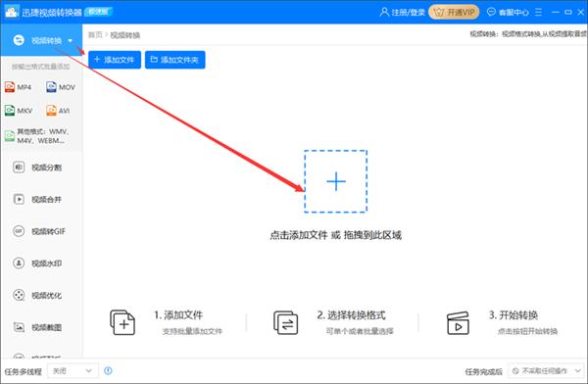Image resolution: width=588 pixels, height=384 pixels.
Task: Click the 视频合并 merge icon
Action: click(19, 199)
